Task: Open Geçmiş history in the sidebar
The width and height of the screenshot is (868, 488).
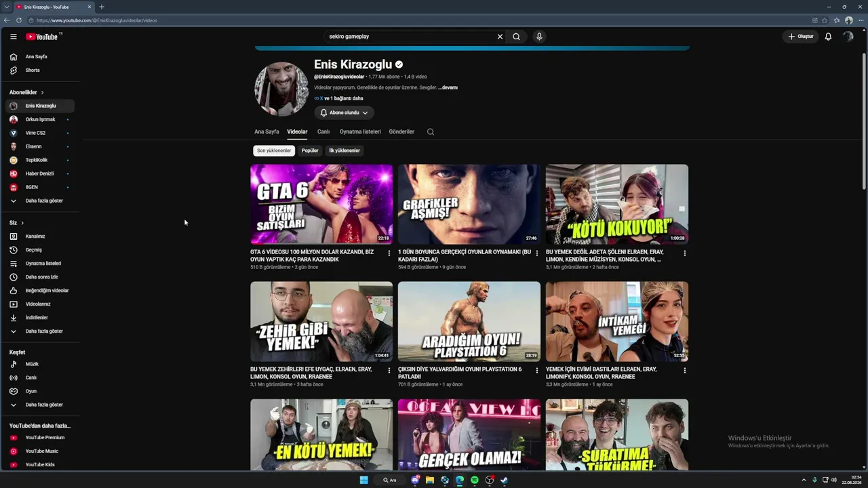Action: tap(41, 250)
